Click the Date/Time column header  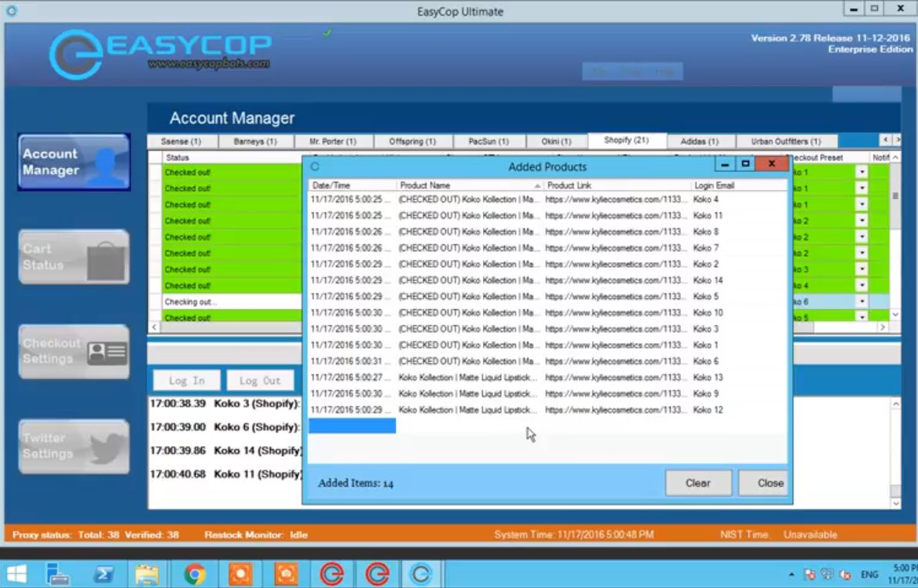[353, 185]
